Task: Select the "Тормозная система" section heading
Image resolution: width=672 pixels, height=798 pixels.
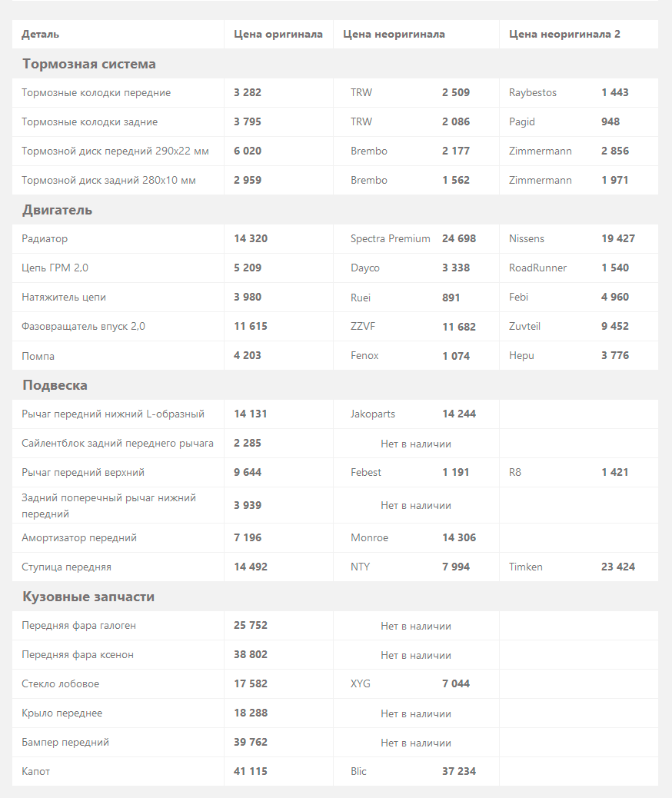Action: [x=89, y=64]
